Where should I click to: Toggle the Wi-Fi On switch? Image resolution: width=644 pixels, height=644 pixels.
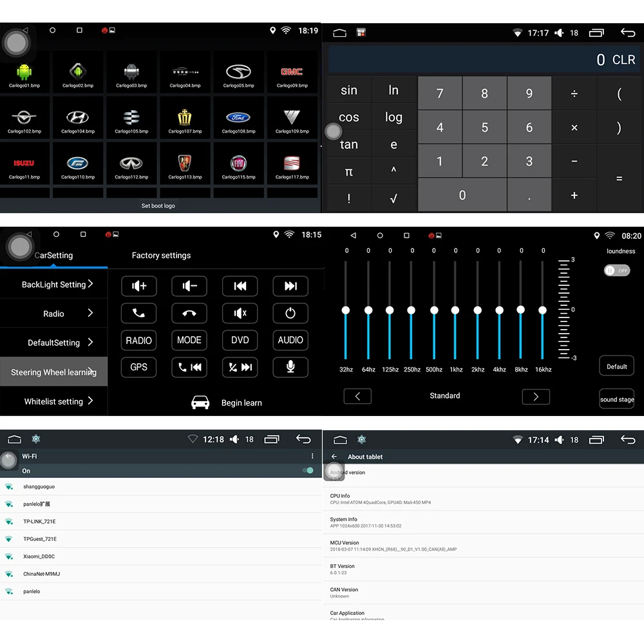308,471
